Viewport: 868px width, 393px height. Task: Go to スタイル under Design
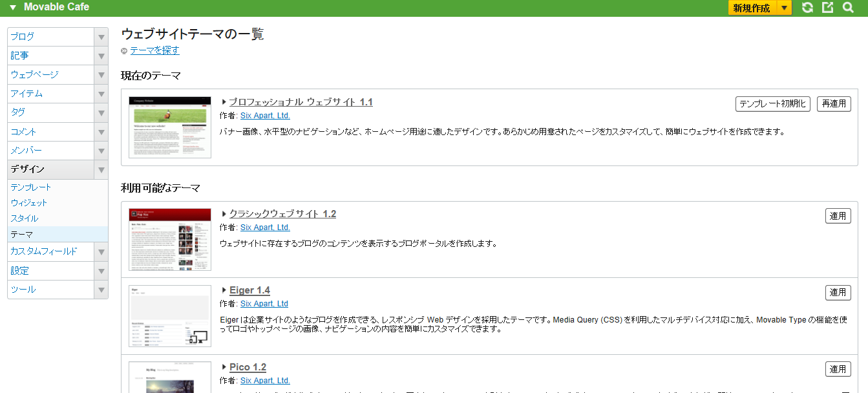25,218
